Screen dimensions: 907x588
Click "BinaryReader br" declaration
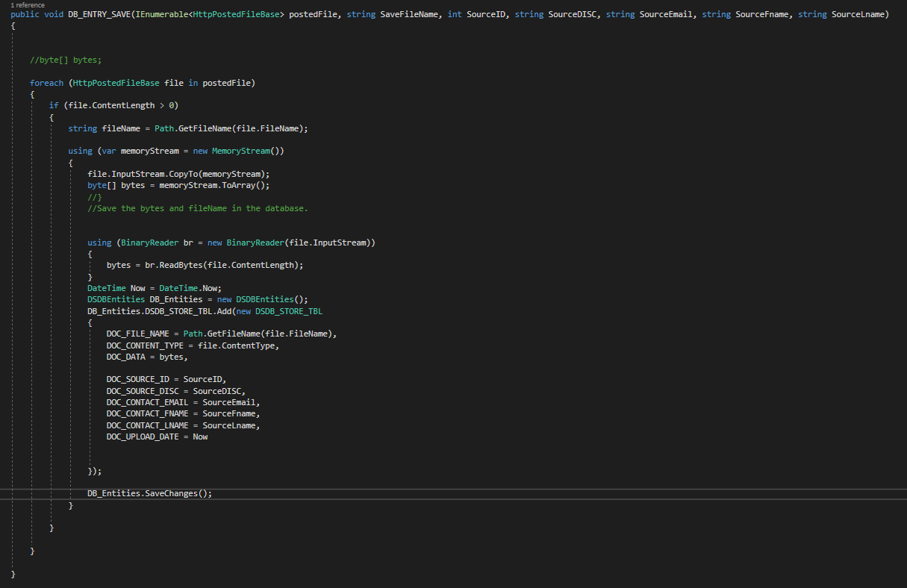coord(157,243)
